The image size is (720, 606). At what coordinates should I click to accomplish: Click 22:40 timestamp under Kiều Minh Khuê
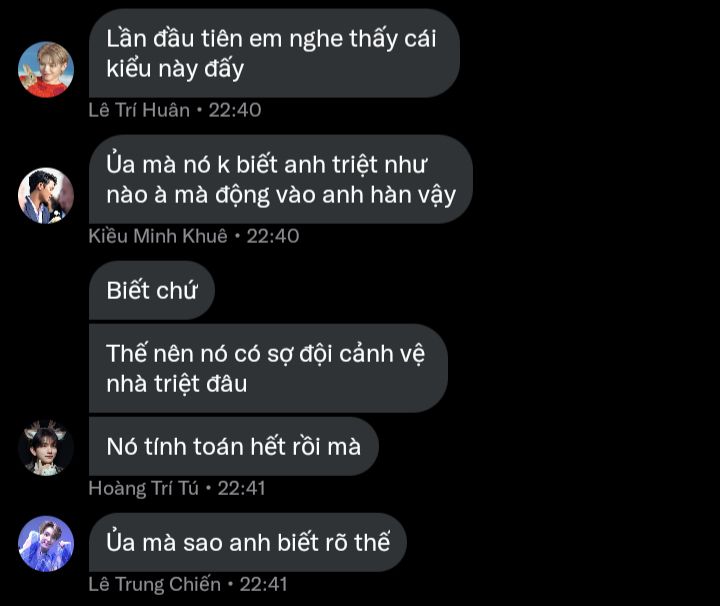273,236
